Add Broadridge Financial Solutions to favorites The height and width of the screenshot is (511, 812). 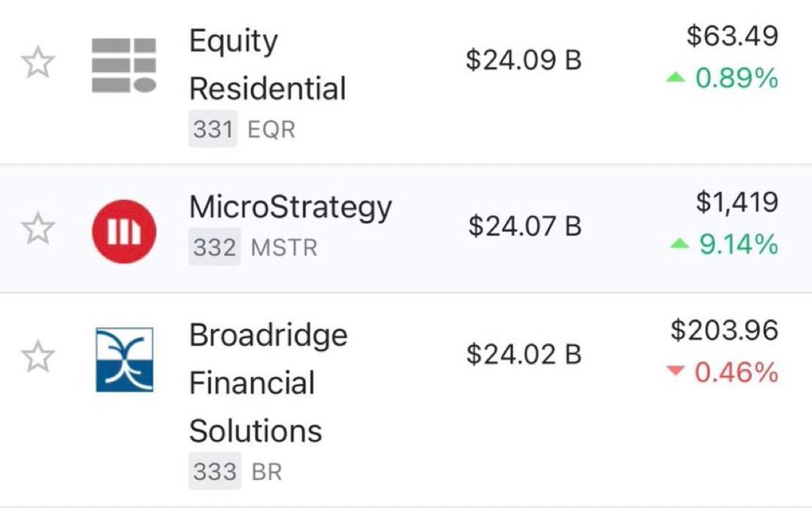[x=38, y=357]
